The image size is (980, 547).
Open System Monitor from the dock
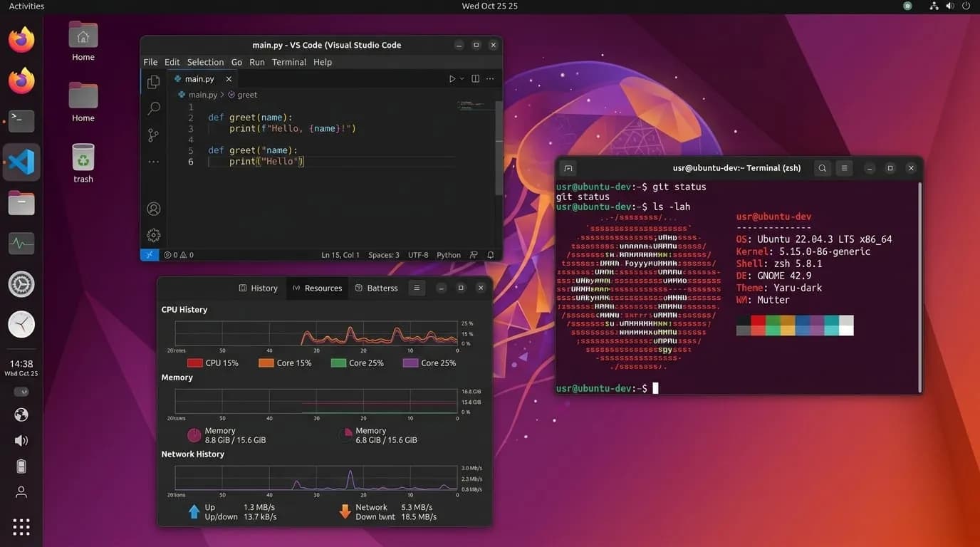pyautogui.click(x=21, y=244)
